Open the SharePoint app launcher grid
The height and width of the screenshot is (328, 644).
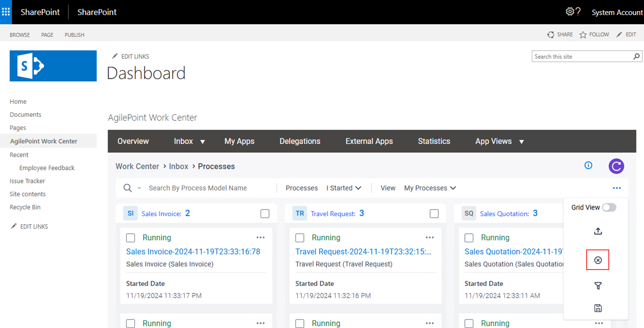pyautogui.click(x=6, y=12)
